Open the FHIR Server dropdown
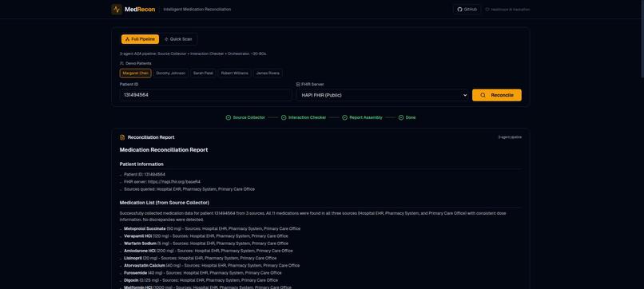 click(x=382, y=95)
